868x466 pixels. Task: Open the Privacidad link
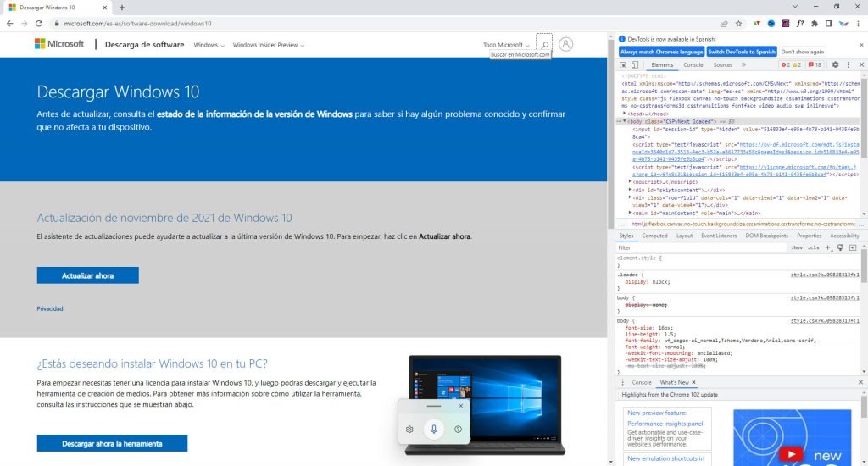(50, 308)
